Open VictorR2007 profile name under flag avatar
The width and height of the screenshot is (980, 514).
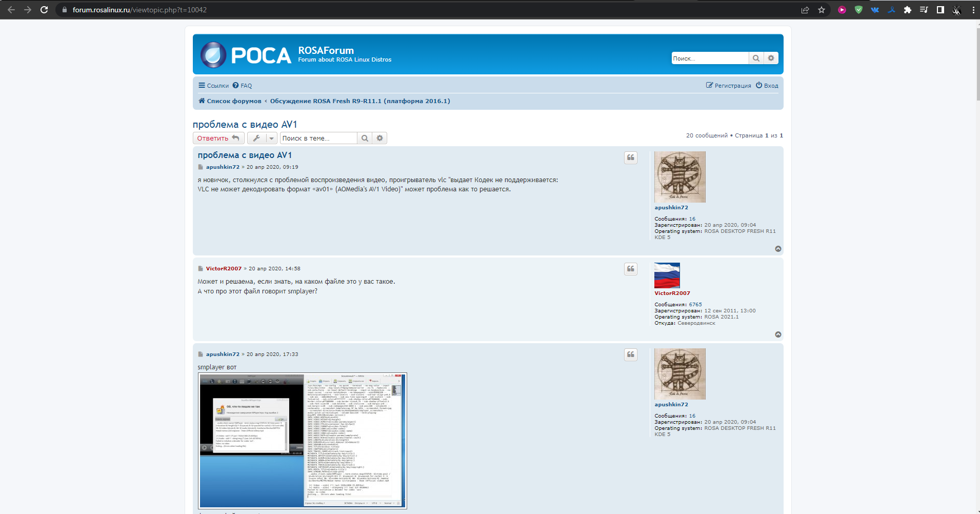pyautogui.click(x=672, y=293)
